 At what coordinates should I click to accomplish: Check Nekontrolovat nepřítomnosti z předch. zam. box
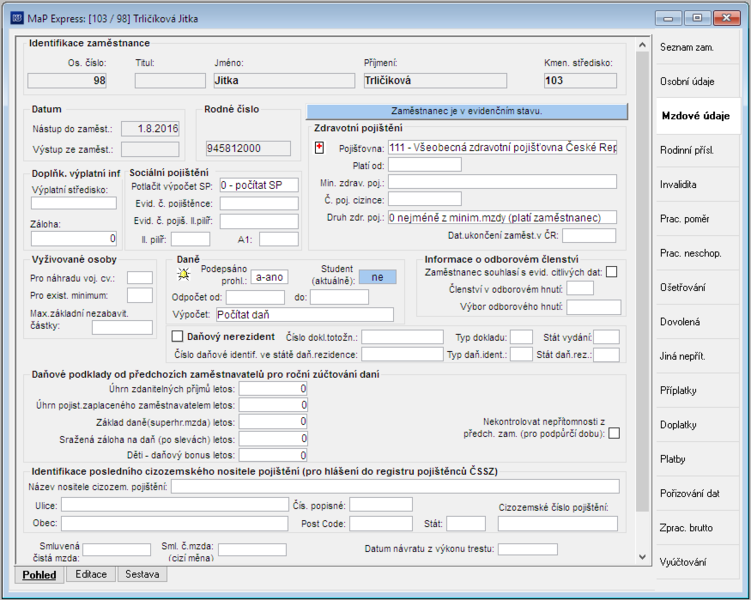(x=614, y=433)
